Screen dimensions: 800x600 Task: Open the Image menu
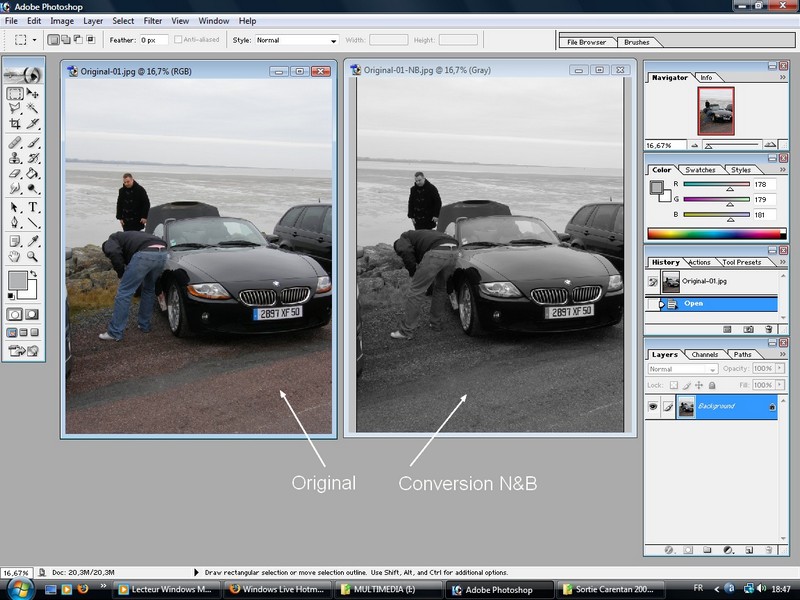[x=62, y=21]
